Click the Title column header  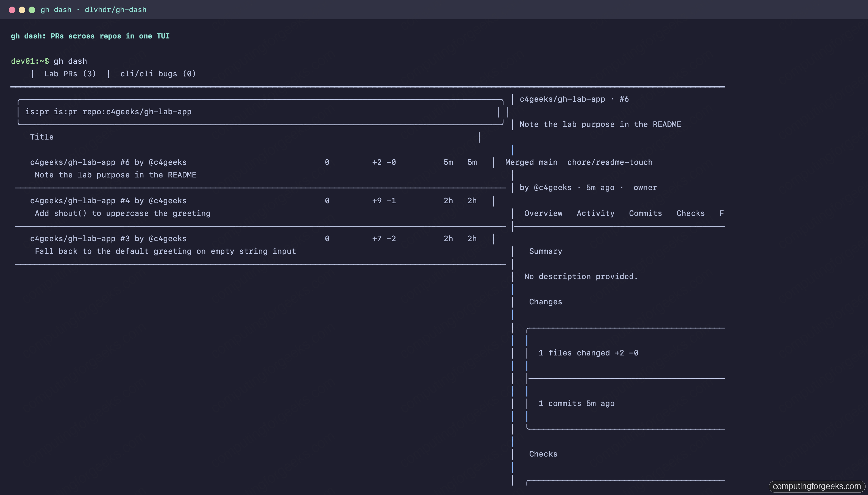[x=42, y=137]
